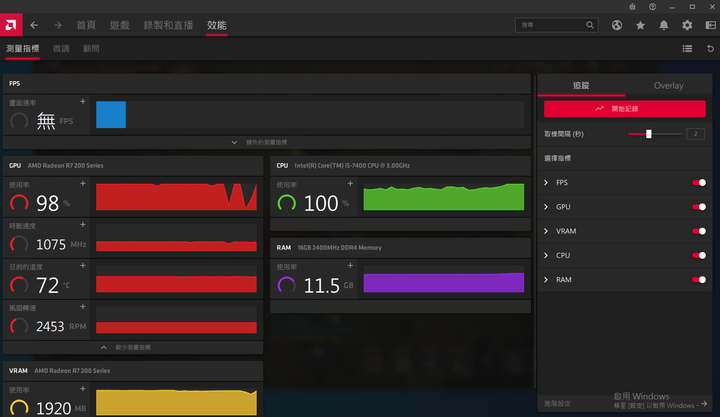
Task: Click the sampling interval value field
Action: pos(695,134)
